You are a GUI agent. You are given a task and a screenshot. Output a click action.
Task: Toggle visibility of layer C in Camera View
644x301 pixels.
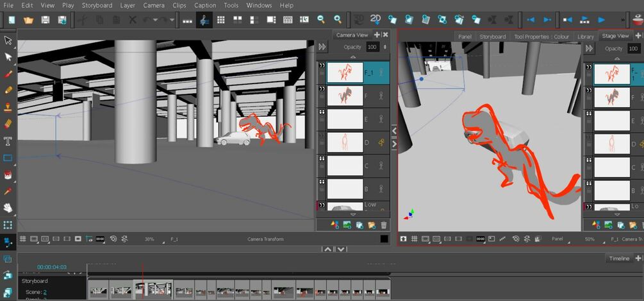[322, 158]
